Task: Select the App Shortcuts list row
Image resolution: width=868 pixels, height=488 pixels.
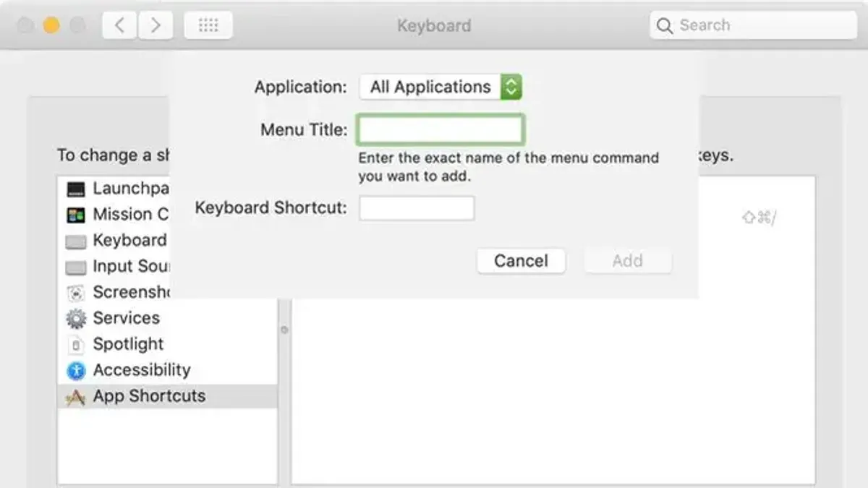Action: (168, 396)
